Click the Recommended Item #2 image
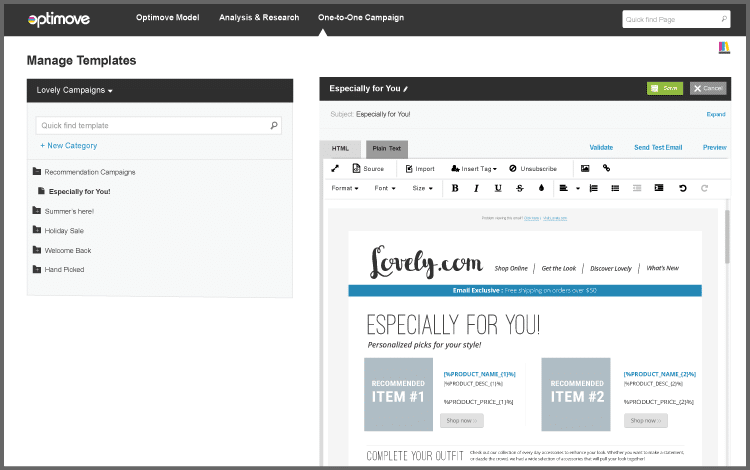 point(576,394)
